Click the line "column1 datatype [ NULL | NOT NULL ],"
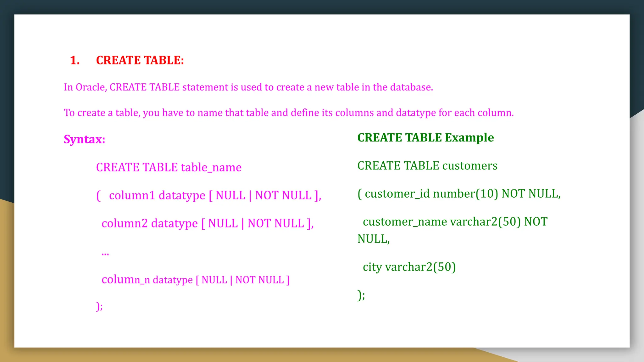 point(215,195)
